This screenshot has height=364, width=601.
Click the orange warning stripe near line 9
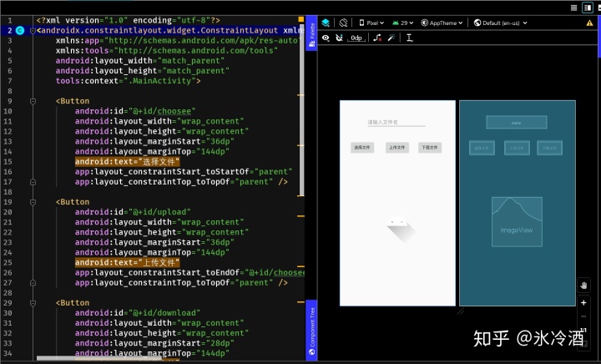[300, 95]
